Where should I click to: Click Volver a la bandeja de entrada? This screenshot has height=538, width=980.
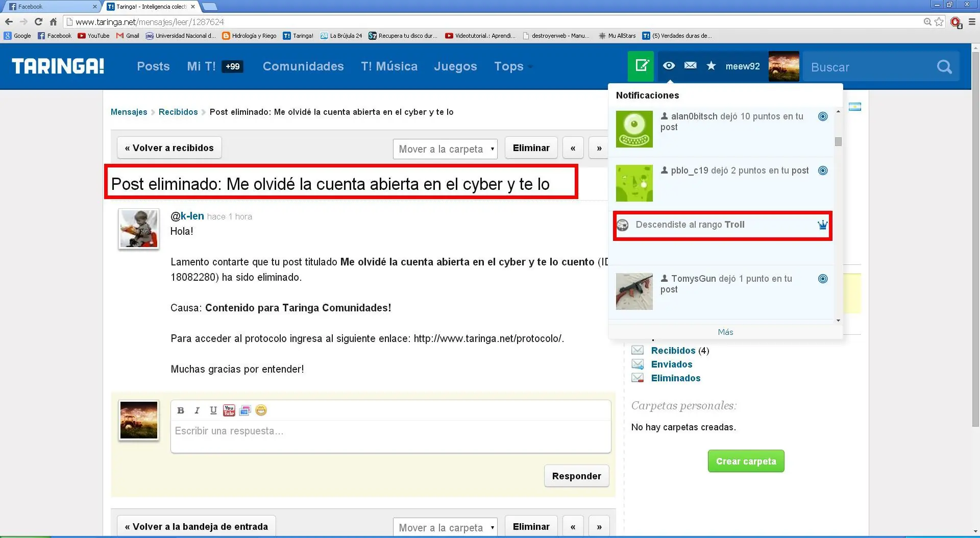196,526
